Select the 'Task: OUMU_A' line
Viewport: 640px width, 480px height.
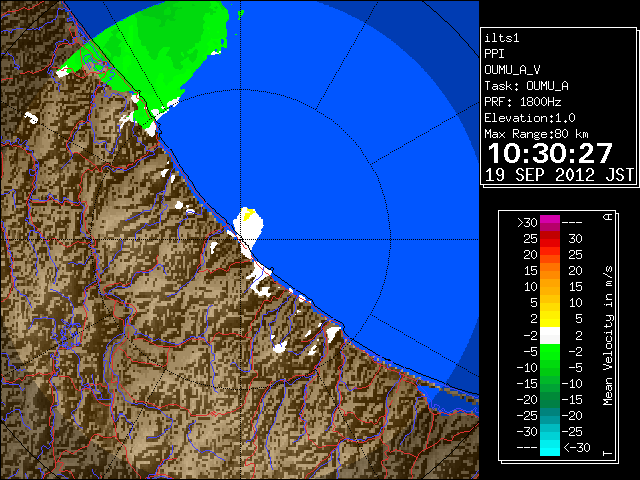tap(527, 86)
